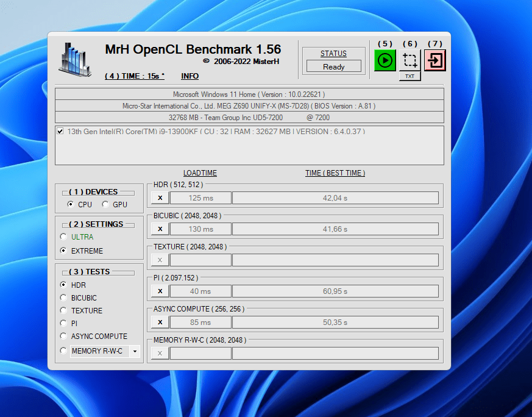The height and width of the screenshot is (417, 532).
Task: Select the BICUBIC test radio button
Action: (x=63, y=298)
